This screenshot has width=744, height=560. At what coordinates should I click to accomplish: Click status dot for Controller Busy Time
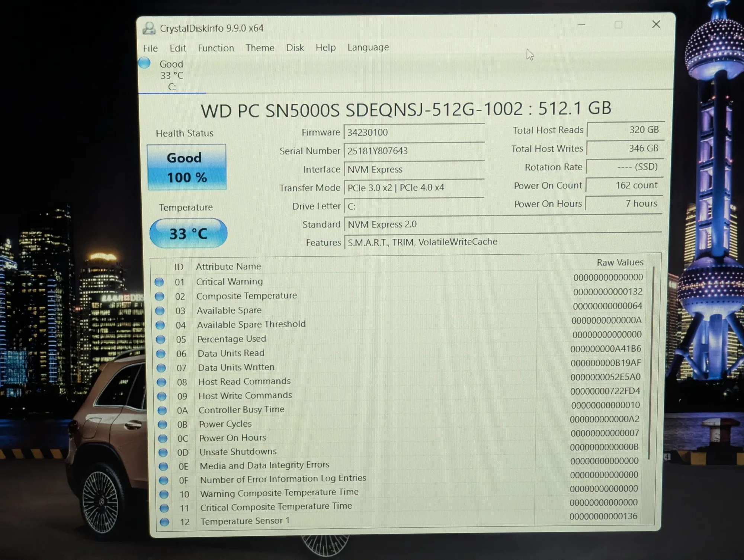162,411
